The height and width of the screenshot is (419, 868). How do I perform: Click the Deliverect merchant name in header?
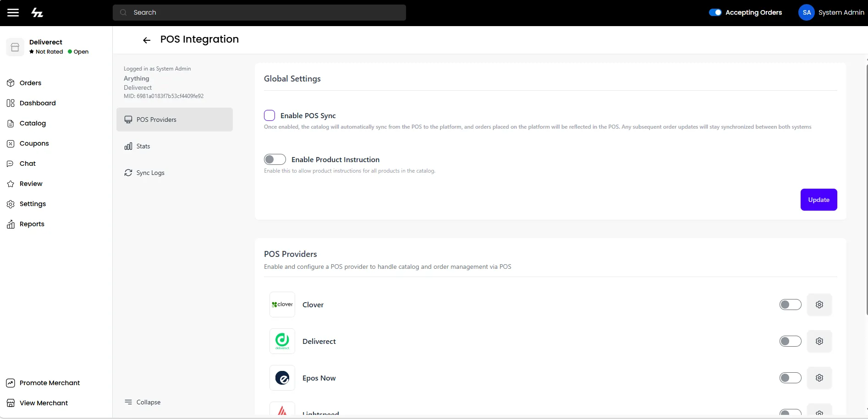[x=46, y=42]
